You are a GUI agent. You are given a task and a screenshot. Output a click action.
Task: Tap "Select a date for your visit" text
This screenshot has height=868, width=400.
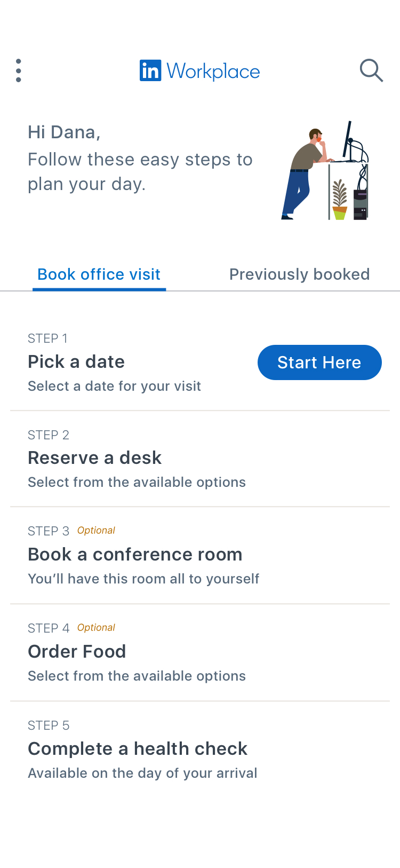coord(114,386)
